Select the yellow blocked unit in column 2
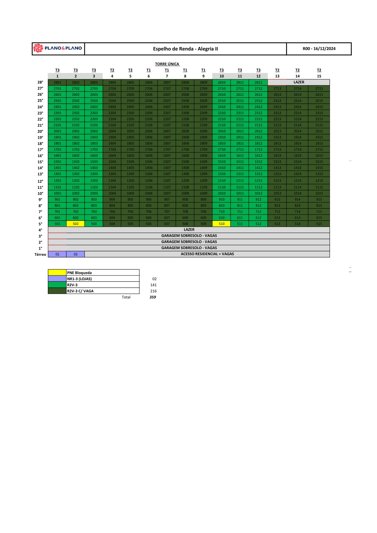This screenshot has height=533, width=377. point(75,224)
